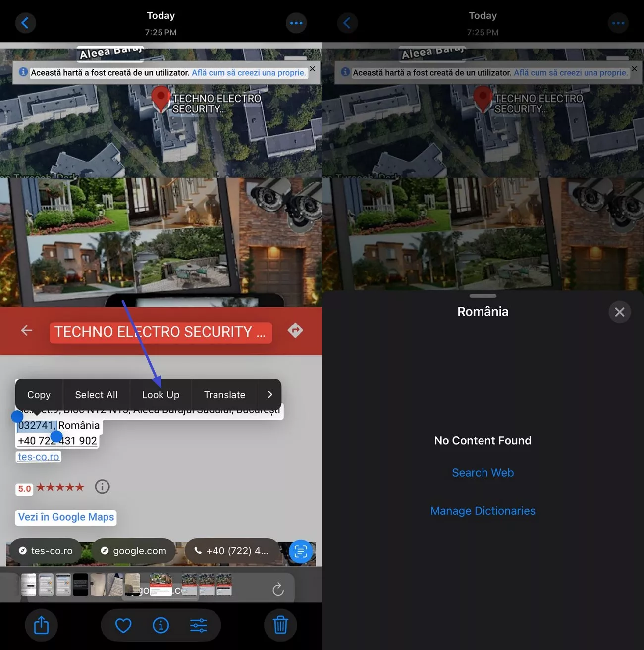Tap Look Up in the popup menu
This screenshot has height=650, width=644.
(x=160, y=394)
